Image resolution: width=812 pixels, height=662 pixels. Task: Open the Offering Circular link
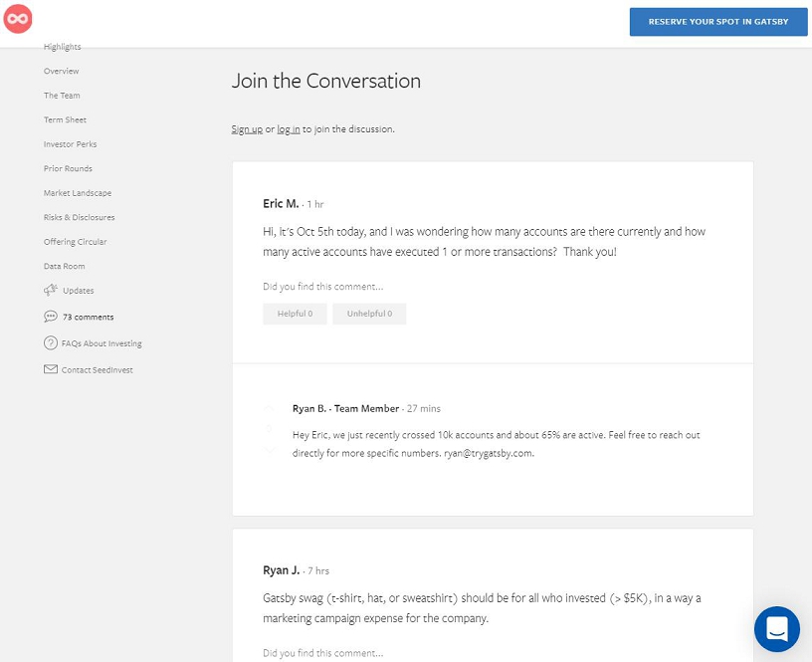75,242
